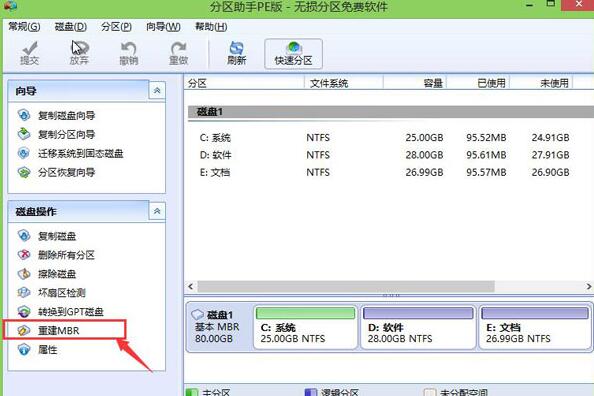
Task: Click the horizontal scrollbar right arrow
Action: pos(589,286)
